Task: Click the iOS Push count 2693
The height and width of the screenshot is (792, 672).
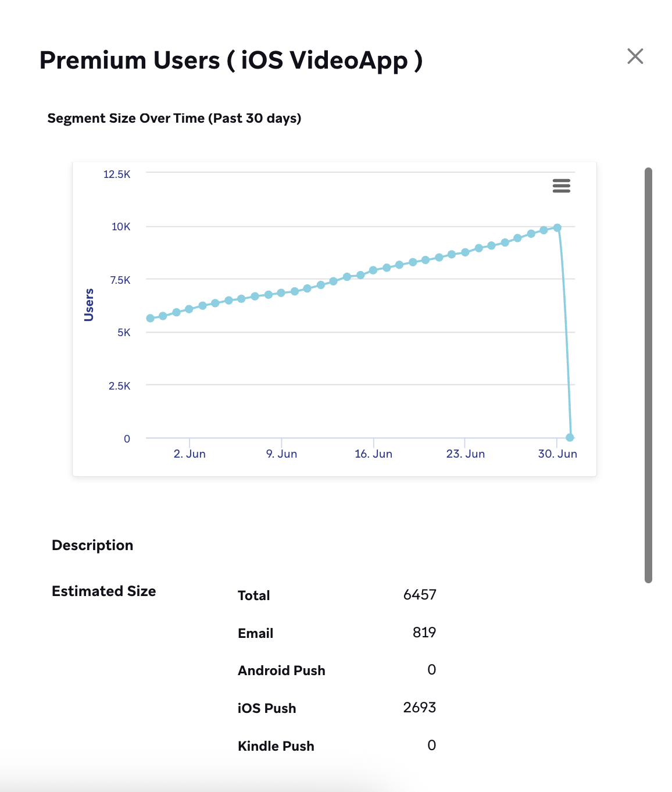Action: tap(419, 708)
